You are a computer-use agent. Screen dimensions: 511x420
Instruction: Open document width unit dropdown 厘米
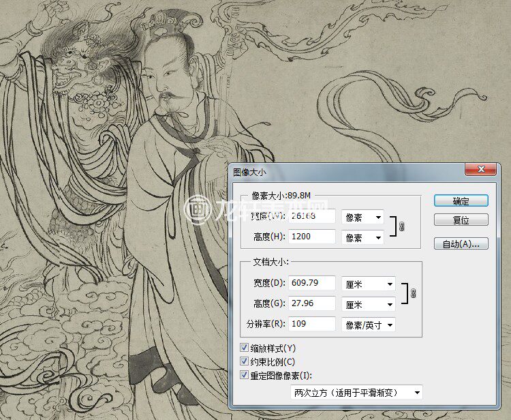pyautogui.click(x=369, y=284)
